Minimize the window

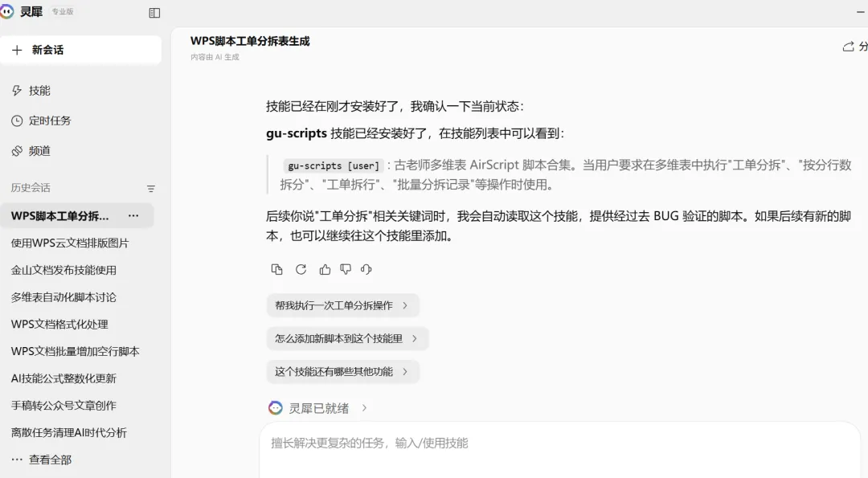[862, 11]
